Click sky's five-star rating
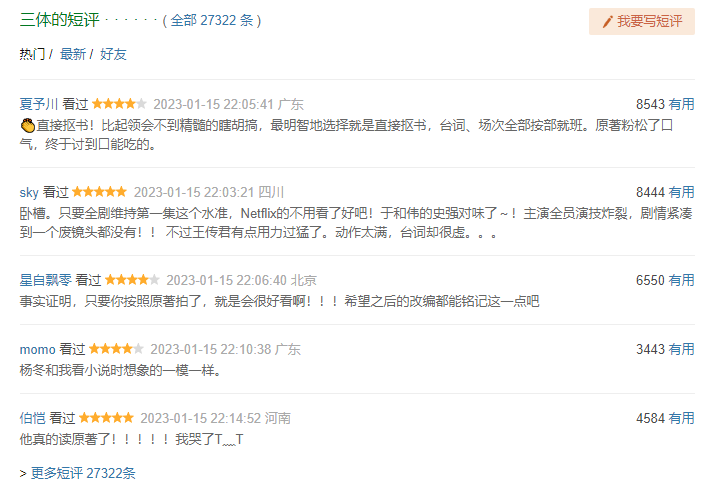Image resolution: width=702 pixels, height=482 pixels. [99, 192]
